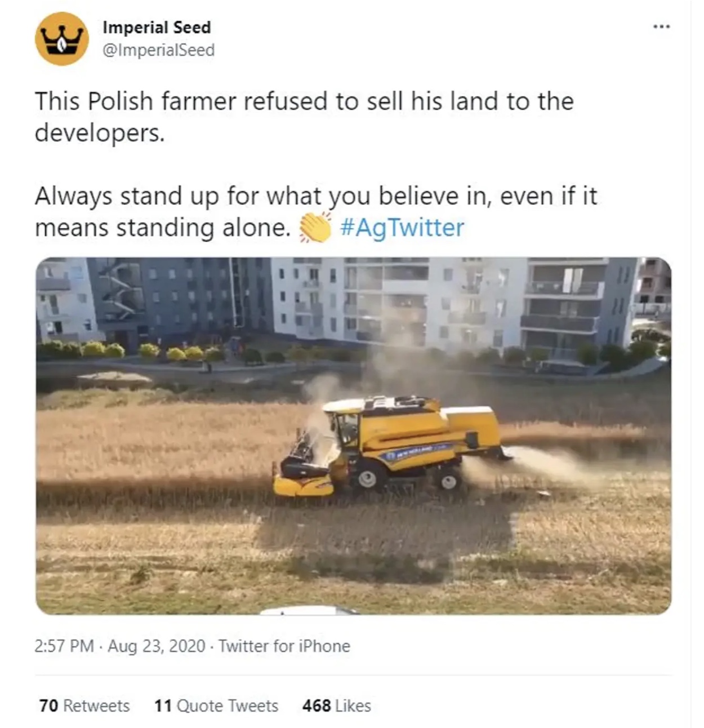Viewport: 704px width, 728px height.
Task: Open the combine harvester video thumbnail
Action: (x=353, y=436)
